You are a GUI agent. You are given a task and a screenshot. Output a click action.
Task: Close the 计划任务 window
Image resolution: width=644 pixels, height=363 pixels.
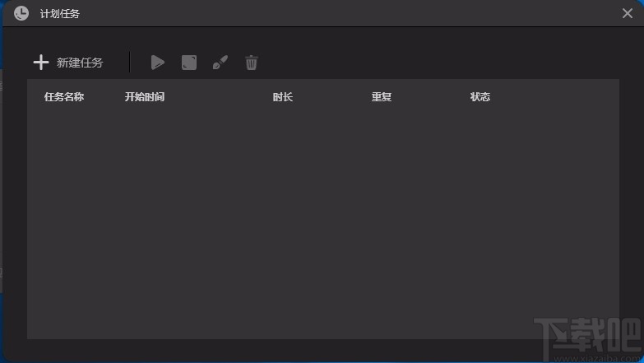pos(628,13)
